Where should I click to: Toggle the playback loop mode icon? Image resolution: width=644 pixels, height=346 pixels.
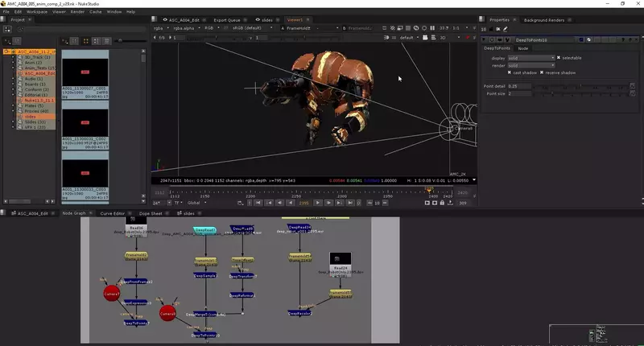(x=240, y=203)
